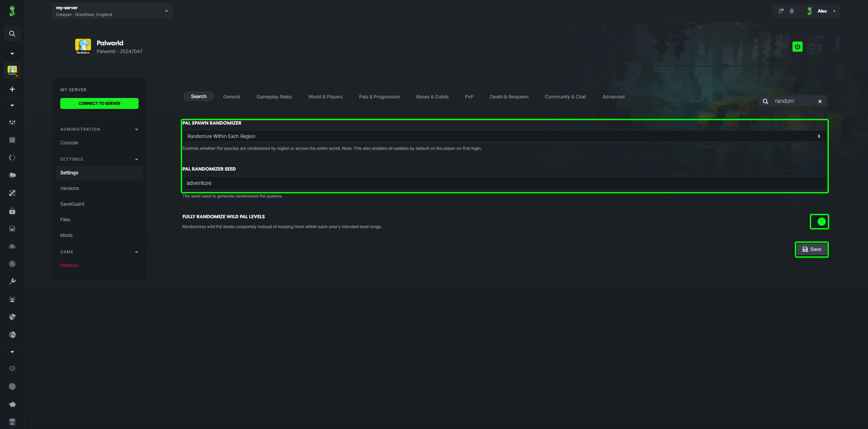Open the folder icon in sidebar
868x429 pixels.
tap(12, 175)
